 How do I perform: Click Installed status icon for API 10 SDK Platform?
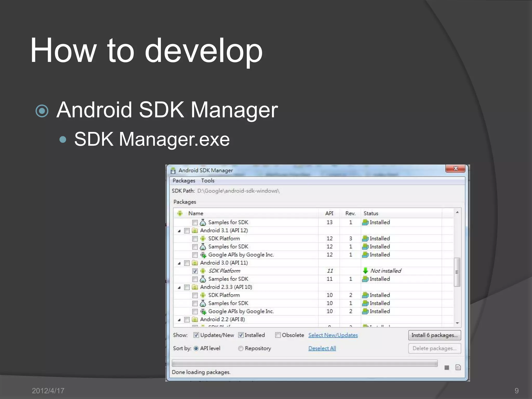(365, 295)
